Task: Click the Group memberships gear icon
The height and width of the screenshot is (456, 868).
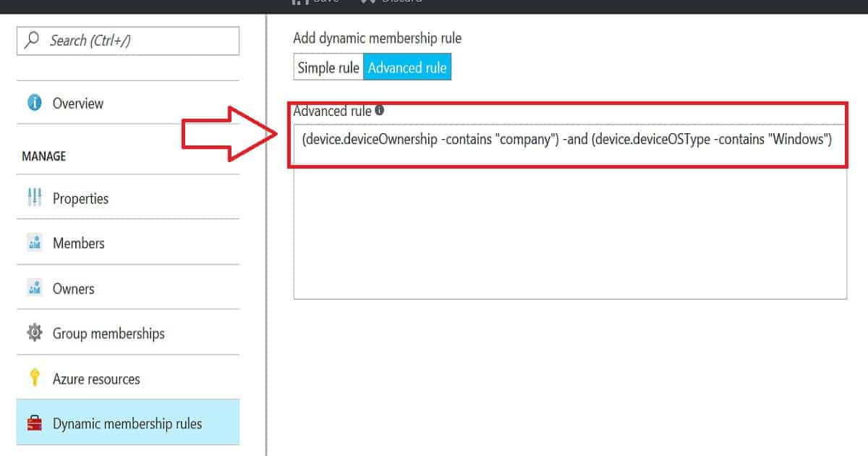Action: [34, 334]
